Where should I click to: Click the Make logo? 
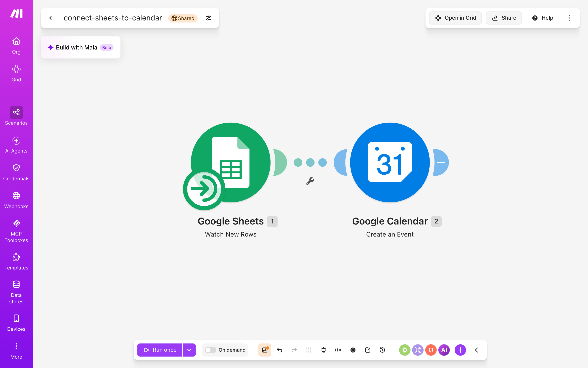(x=16, y=14)
